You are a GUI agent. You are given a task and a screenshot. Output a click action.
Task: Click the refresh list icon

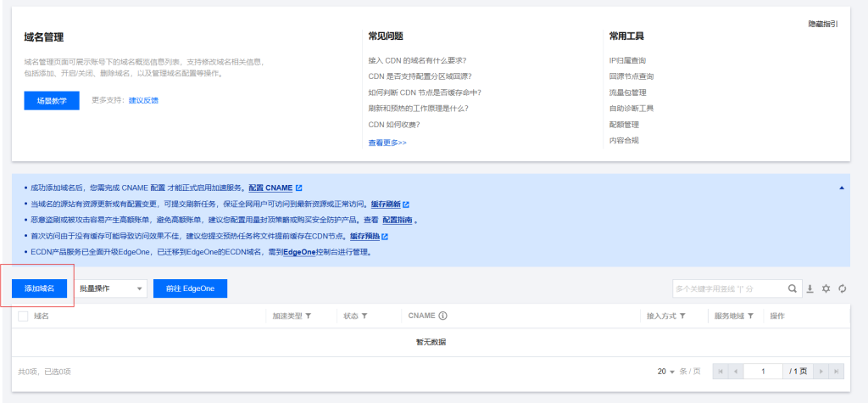pyautogui.click(x=843, y=288)
